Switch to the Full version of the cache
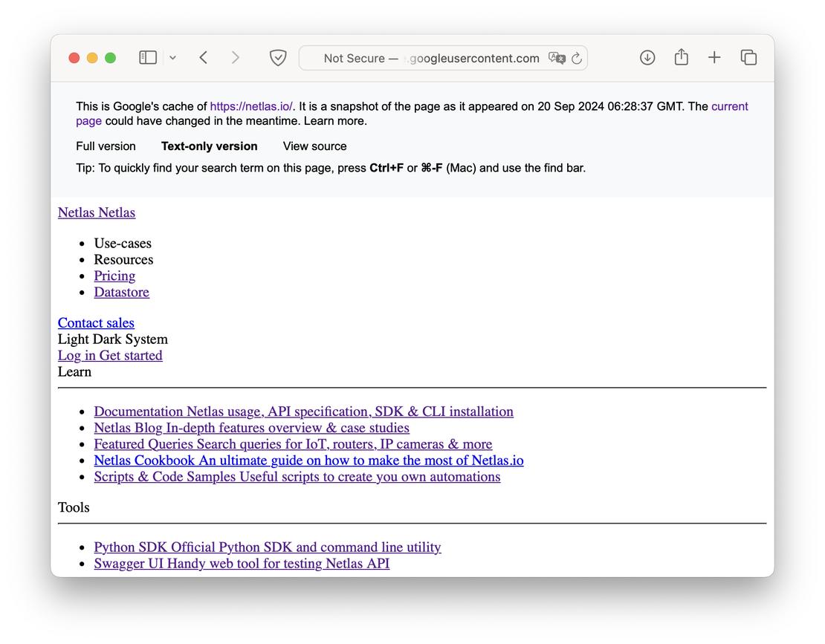The image size is (825, 644). click(106, 146)
